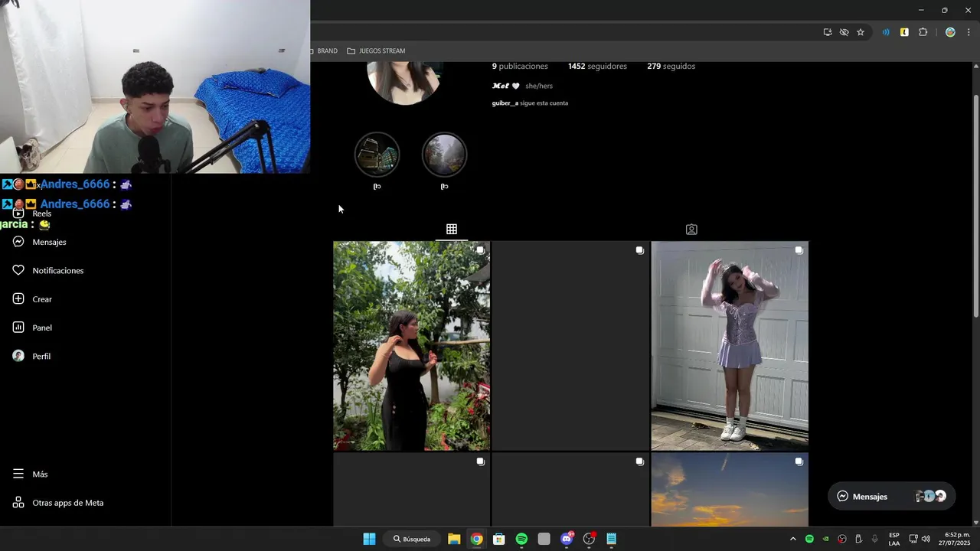980x551 pixels.
Task: Click the 279 seguidos link
Action: tap(671, 67)
